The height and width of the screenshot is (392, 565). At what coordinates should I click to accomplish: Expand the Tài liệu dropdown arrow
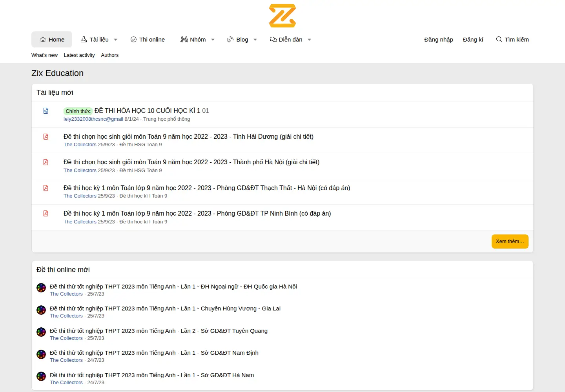coord(116,40)
